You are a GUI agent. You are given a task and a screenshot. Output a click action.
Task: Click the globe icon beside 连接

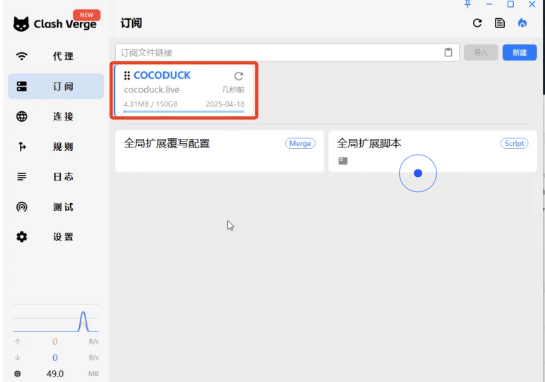tap(22, 116)
